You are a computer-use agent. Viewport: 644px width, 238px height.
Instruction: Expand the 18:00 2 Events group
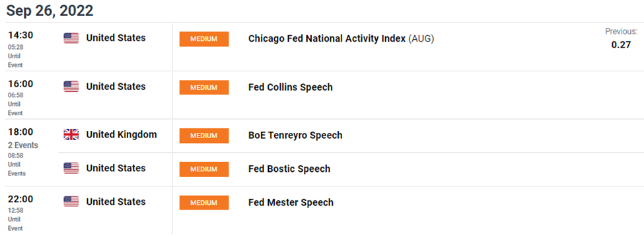pos(23,145)
